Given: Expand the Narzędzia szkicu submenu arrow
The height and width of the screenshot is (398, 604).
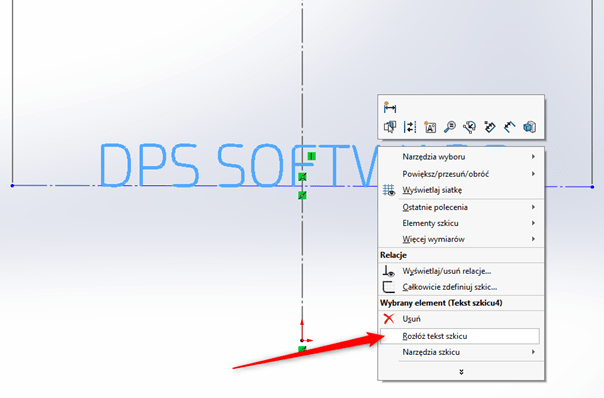Looking at the screenshot, I should 533,352.
